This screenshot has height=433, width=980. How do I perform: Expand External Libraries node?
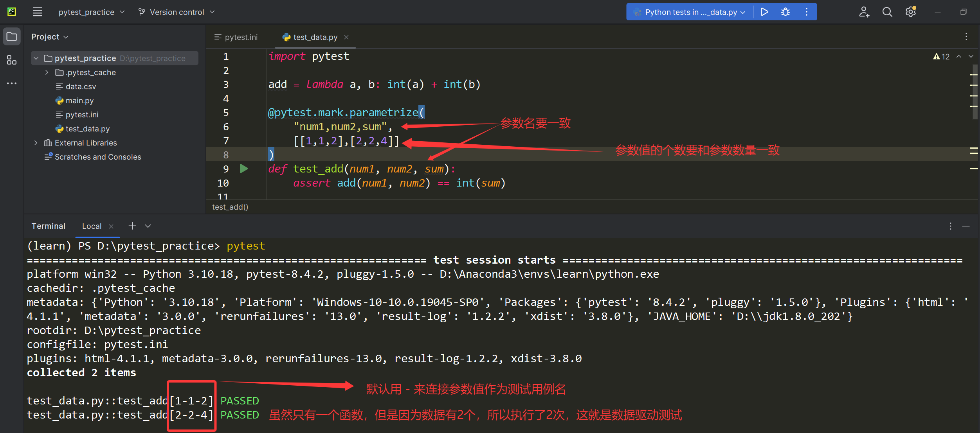click(36, 143)
